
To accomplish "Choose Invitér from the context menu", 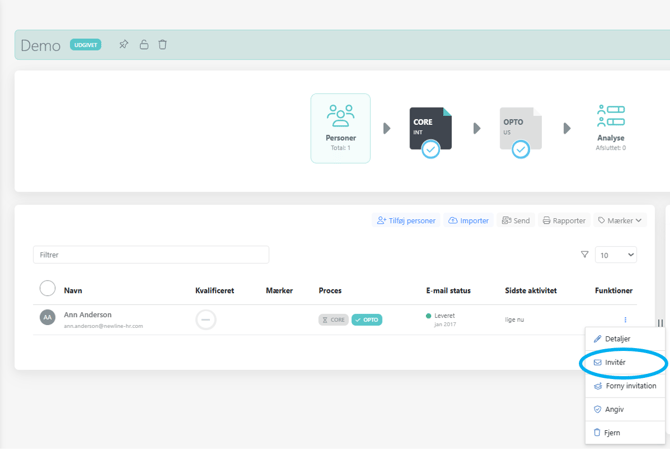I will tap(615, 363).
